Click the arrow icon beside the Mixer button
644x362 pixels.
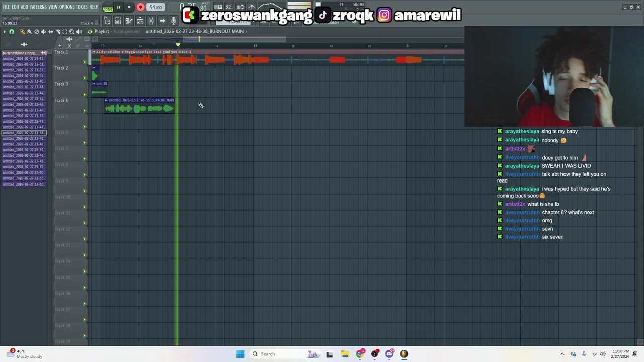pos(162,21)
